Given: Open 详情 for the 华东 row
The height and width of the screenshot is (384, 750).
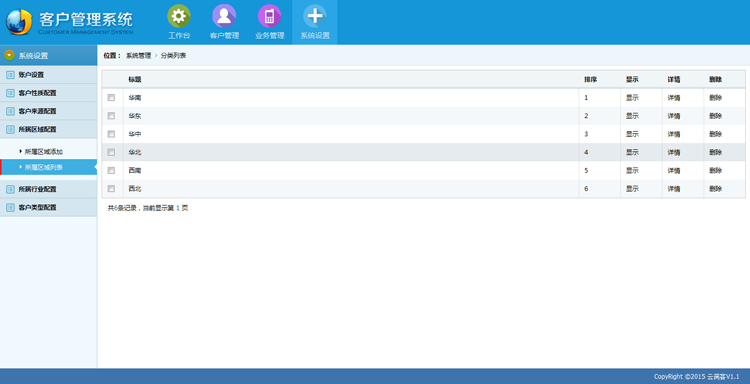Looking at the screenshot, I should point(674,116).
